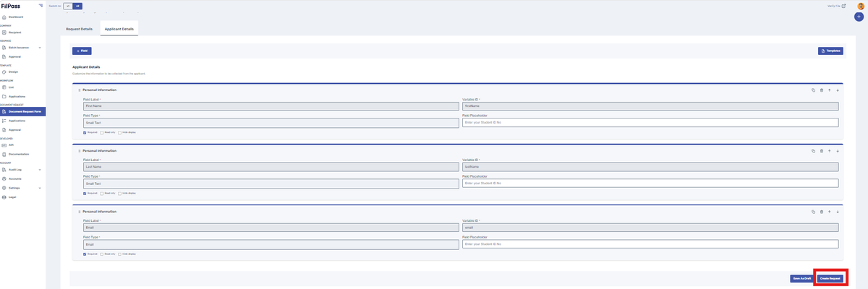Toggle Required checkbox for Email
The height and width of the screenshot is (289, 868).
[x=85, y=254]
